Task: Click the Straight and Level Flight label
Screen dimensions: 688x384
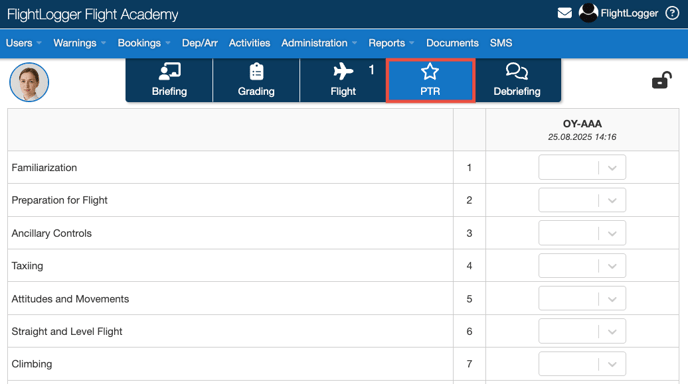Action: point(67,331)
